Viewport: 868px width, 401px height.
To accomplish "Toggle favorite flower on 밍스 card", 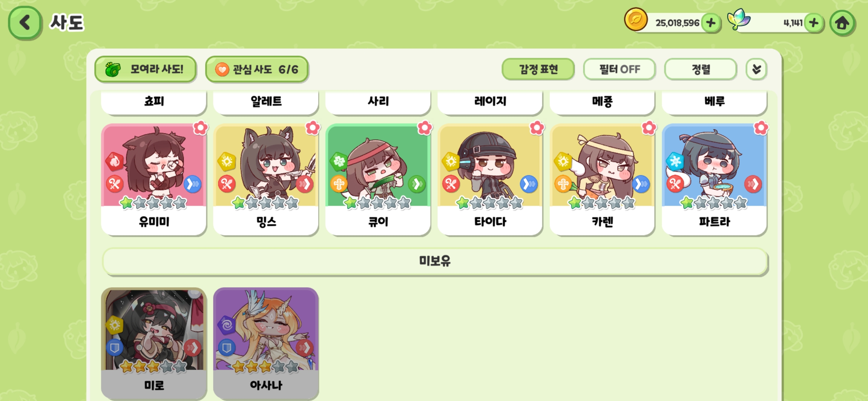I will [313, 128].
